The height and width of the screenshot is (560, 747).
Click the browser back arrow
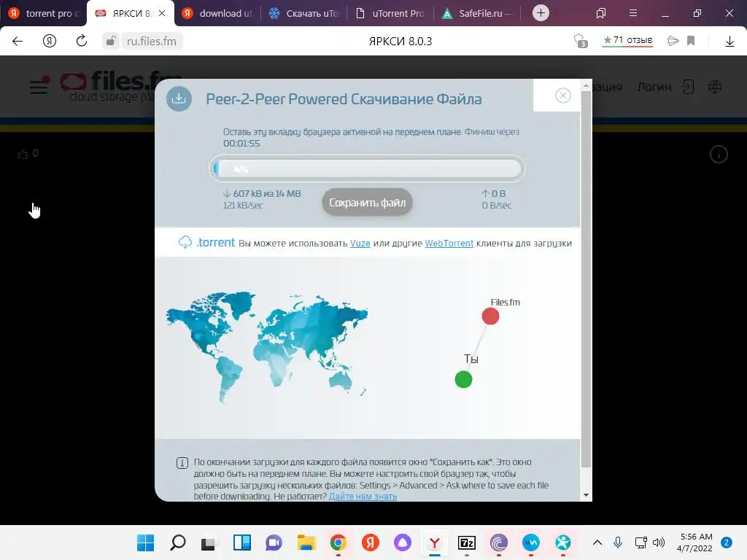tap(18, 42)
